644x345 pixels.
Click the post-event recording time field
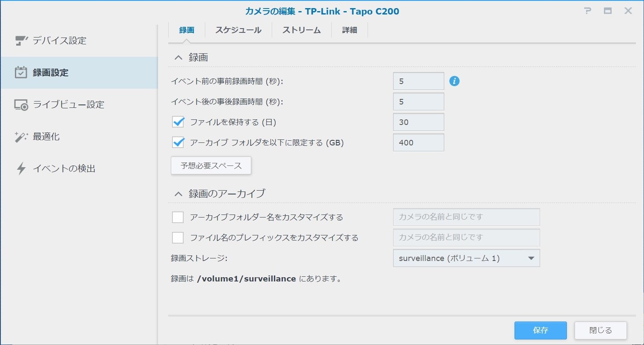pos(418,102)
